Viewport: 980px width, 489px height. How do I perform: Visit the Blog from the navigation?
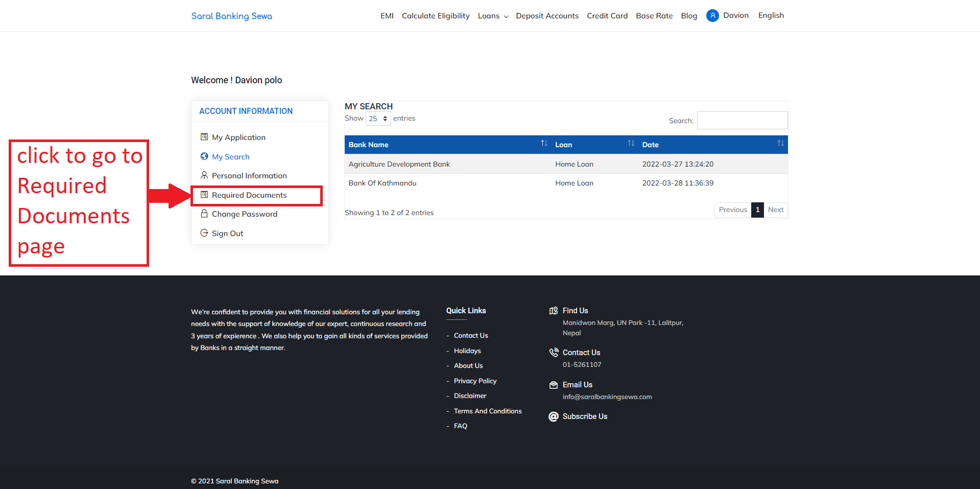(x=689, y=16)
